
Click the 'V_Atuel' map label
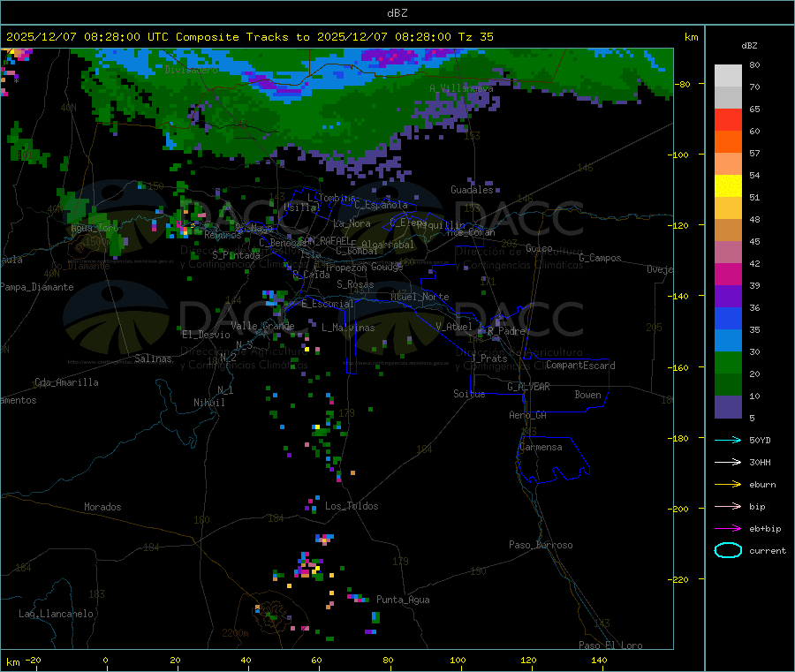(x=454, y=327)
